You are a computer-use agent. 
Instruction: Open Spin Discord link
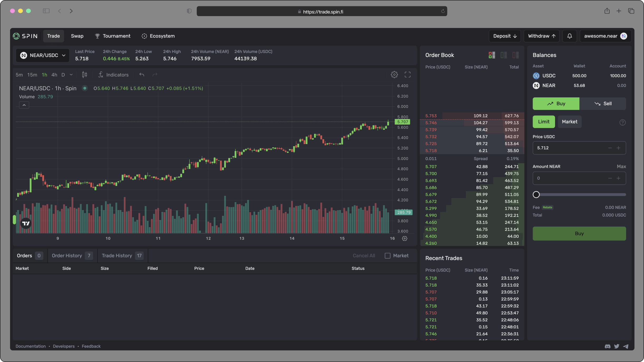[x=608, y=346]
